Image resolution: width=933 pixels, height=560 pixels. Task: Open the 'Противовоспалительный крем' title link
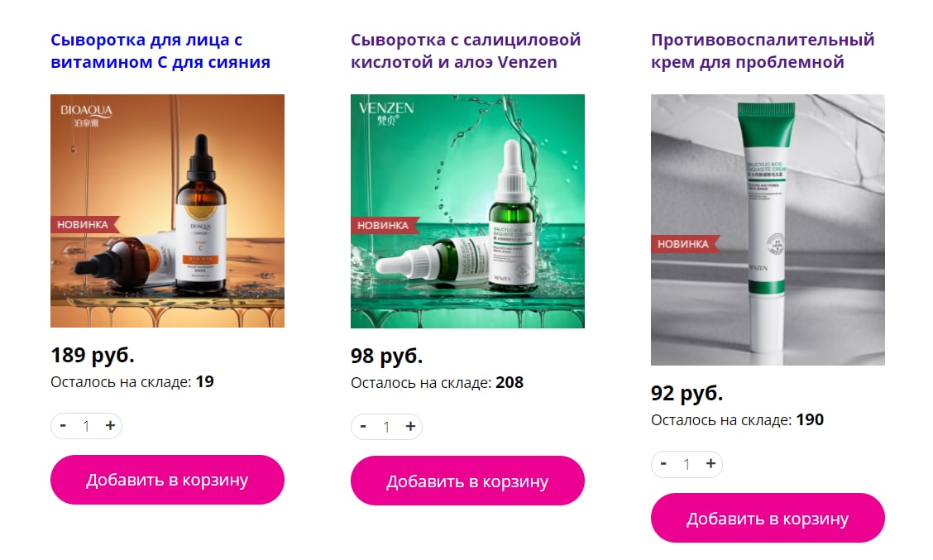pyautogui.click(x=763, y=50)
